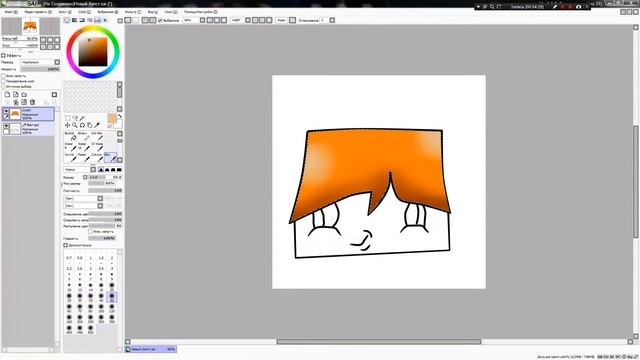This screenshot has width=640, height=360.
Task: Toggle the RGB slider panel
Action: [x=74, y=20]
